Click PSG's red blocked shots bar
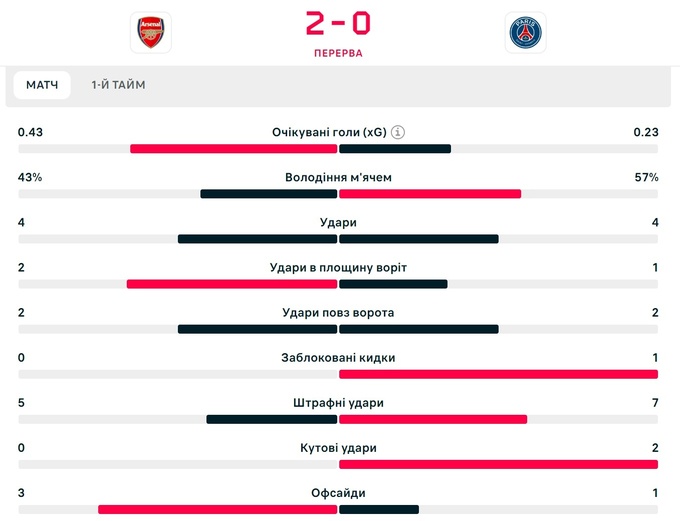This screenshot has height=521, width=680. coord(498,374)
